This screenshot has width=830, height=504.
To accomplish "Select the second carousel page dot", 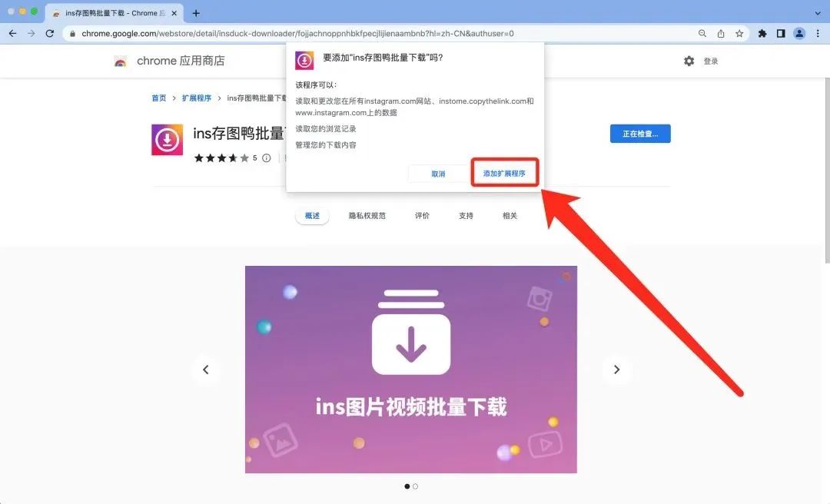I will point(415,486).
